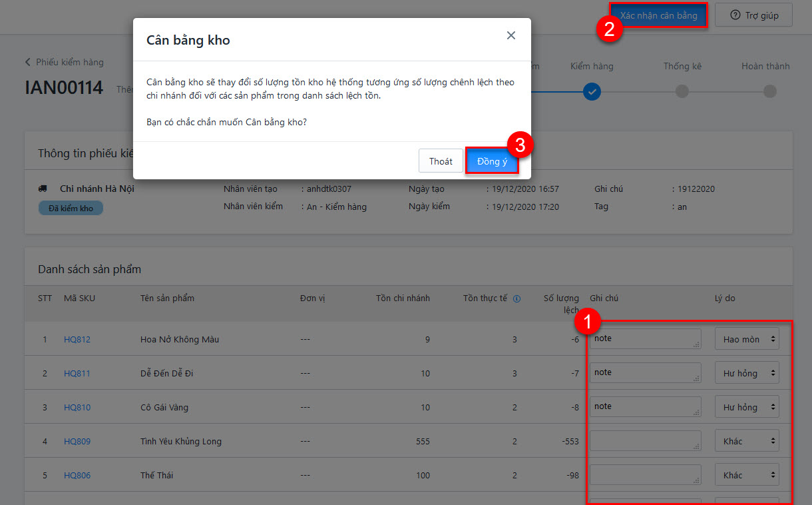Click the Đã kiểm kho status badge
Screen dimensions: 812x505
pyautogui.click(x=71, y=209)
